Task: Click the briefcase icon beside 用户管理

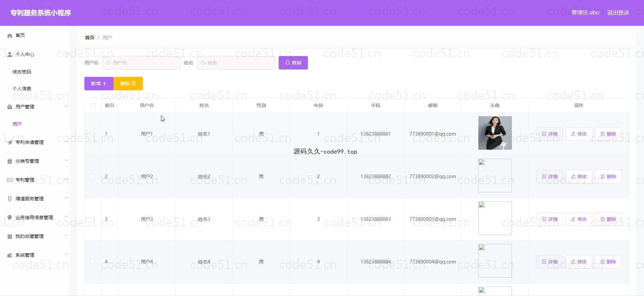Action: 10,107
